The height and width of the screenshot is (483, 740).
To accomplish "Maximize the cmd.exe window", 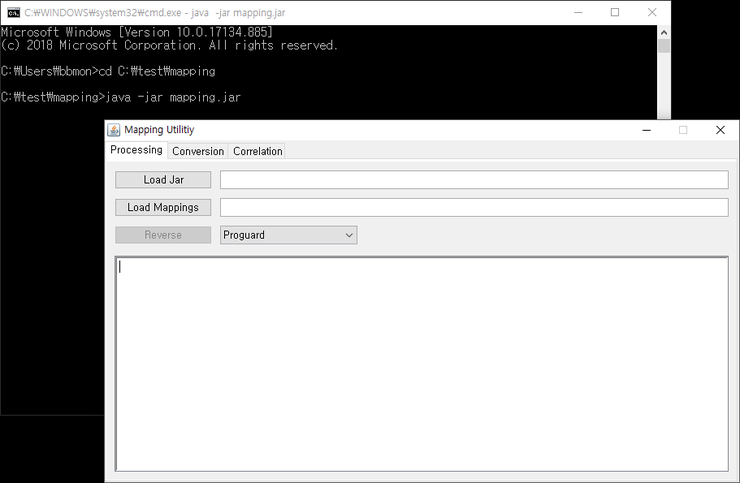I will (615, 12).
